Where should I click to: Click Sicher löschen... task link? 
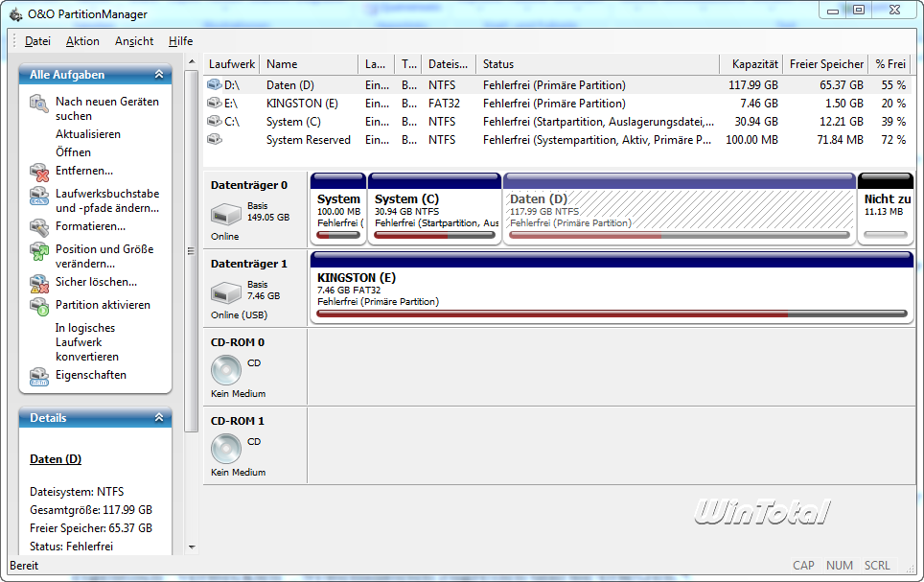pos(96,282)
